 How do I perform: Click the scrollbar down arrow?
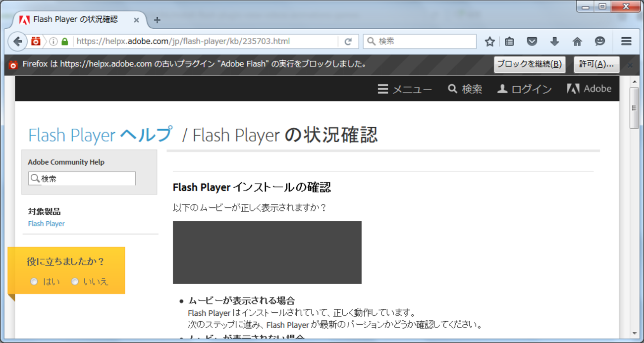[x=634, y=334]
